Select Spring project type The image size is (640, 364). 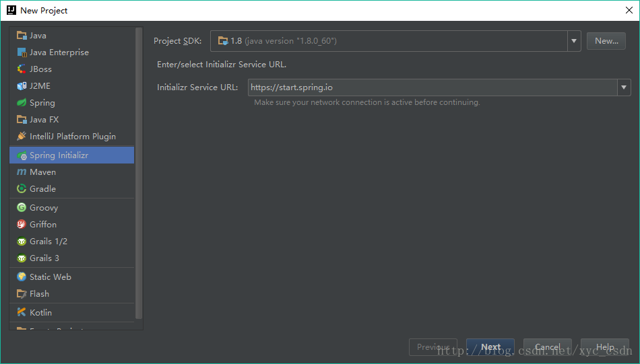[x=72, y=103]
